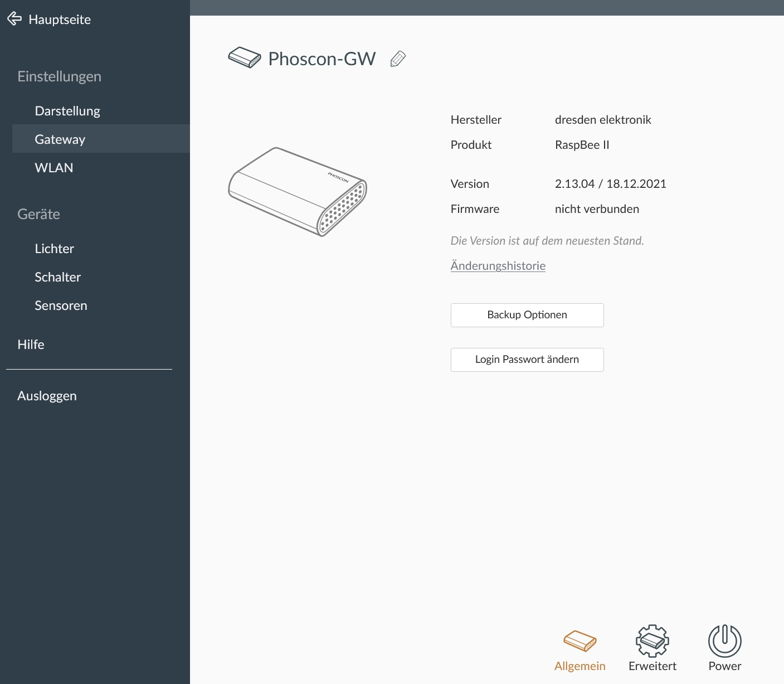This screenshot has height=684, width=784.
Task: Go to Lichter devices page
Action: [55, 249]
